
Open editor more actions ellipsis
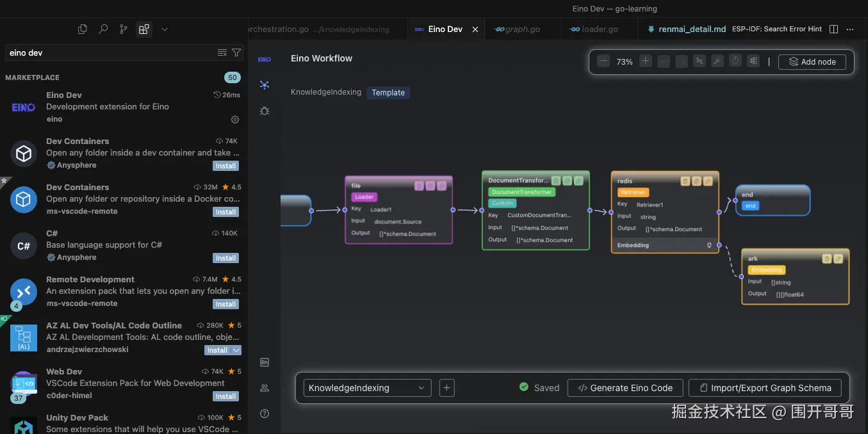point(851,29)
